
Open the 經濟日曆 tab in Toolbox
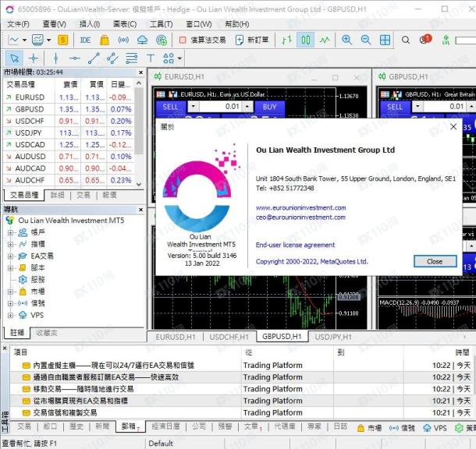pyautogui.click(x=165, y=426)
